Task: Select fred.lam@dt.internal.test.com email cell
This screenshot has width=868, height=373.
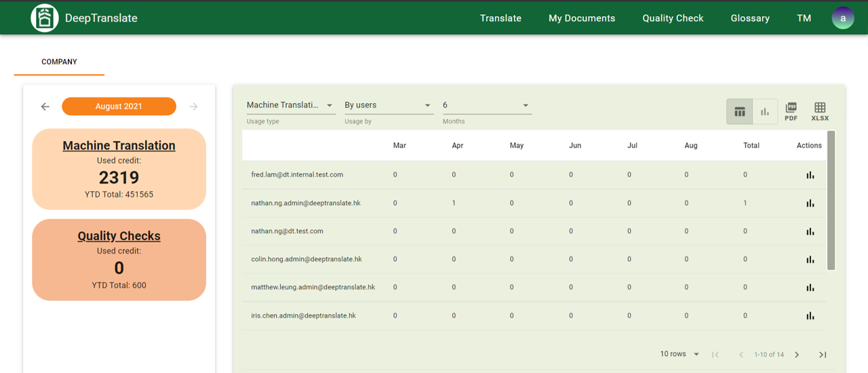Action: pyautogui.click(x=297, y=175)
